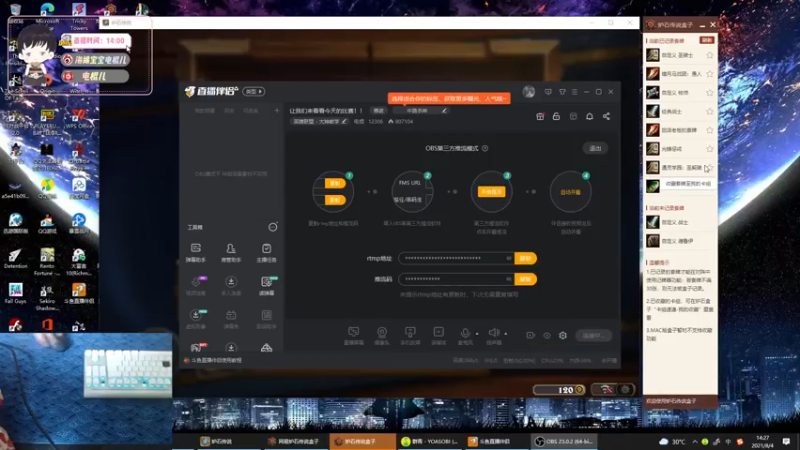This screenshot has width=800, height=450.
Task: Toggle the room lock icon in the header
Action: point(556,116)
